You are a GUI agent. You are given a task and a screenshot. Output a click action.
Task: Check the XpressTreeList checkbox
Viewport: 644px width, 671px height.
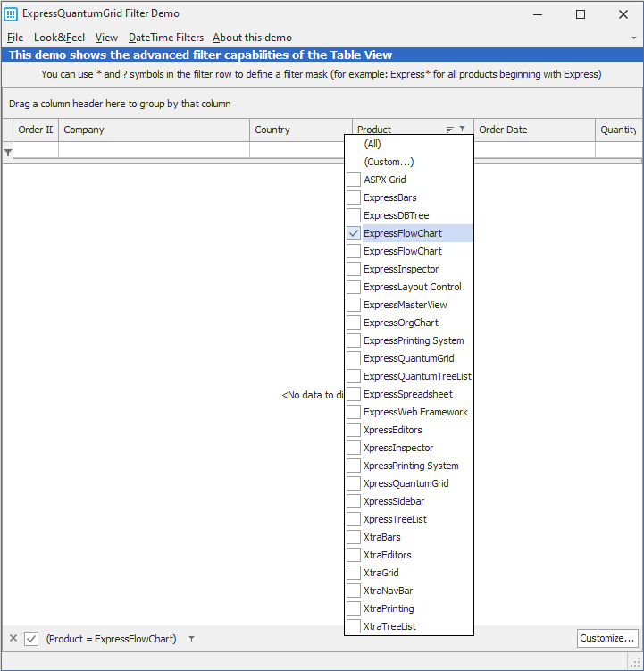click(x=354, y=519)
